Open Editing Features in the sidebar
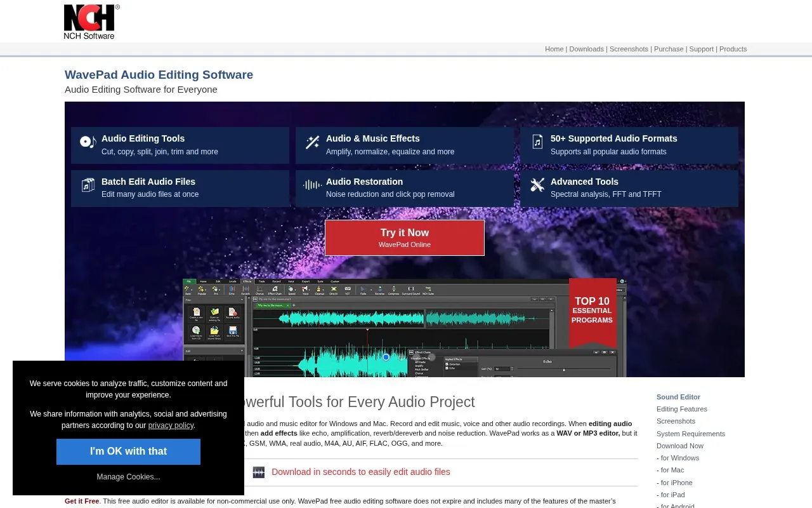Viewport: 812px width, 508px height. pos(682,409)
